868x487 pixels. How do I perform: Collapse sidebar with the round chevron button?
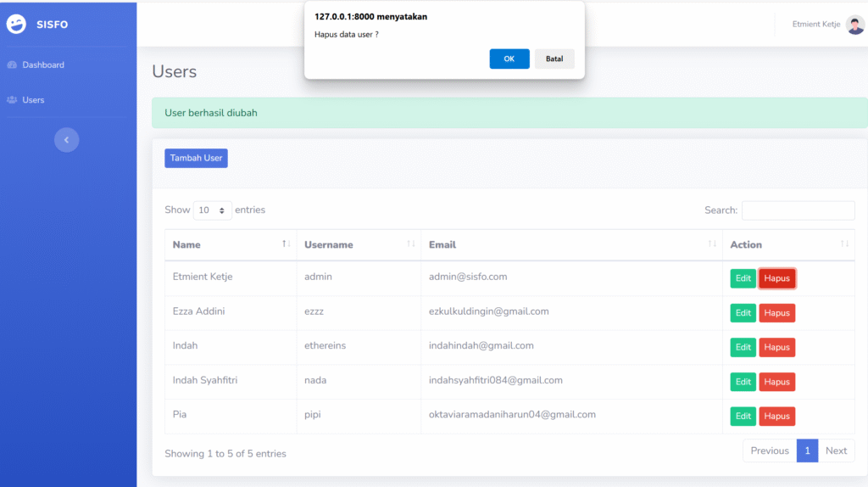click(66, 140)
